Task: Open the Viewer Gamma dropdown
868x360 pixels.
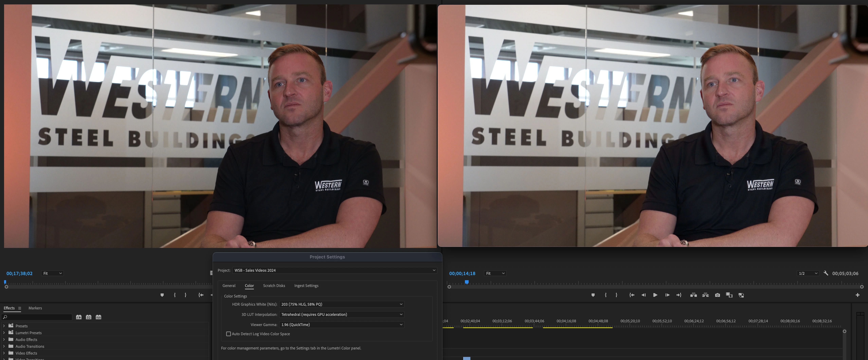Action: click(342, 325)
